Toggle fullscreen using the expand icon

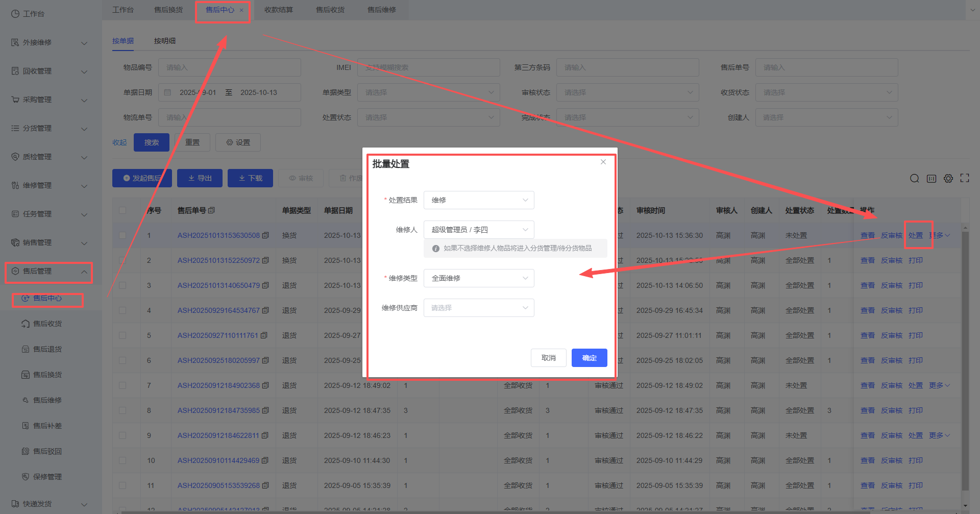pyautogui.click(x=964, y=178)
